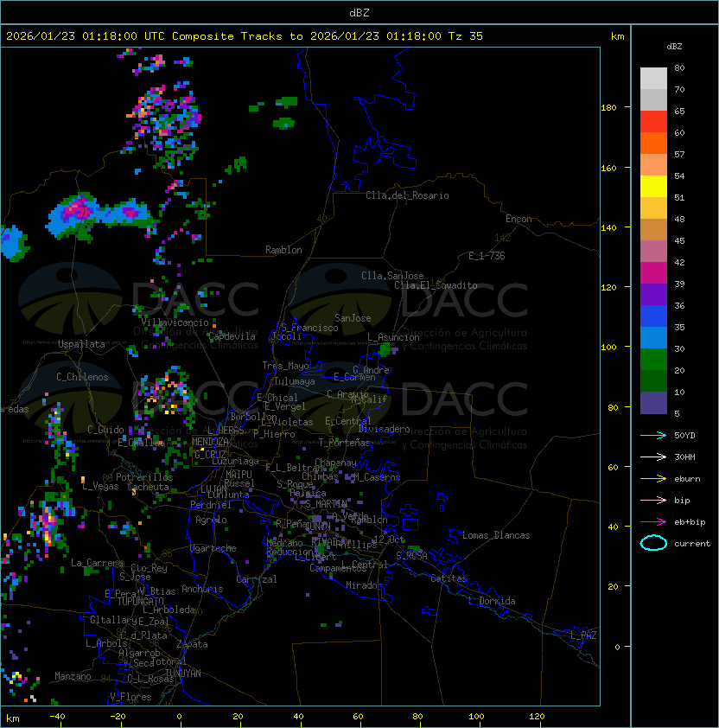Click the L_Asuncion place label
The height and width of the screenshot is (728, 719).
point(393,337)
